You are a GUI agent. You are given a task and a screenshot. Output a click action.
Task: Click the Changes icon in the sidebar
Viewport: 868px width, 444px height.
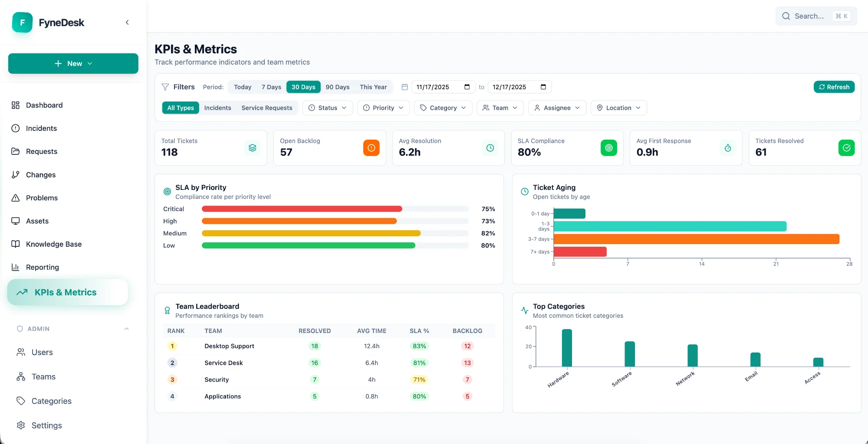pos(16,174)
